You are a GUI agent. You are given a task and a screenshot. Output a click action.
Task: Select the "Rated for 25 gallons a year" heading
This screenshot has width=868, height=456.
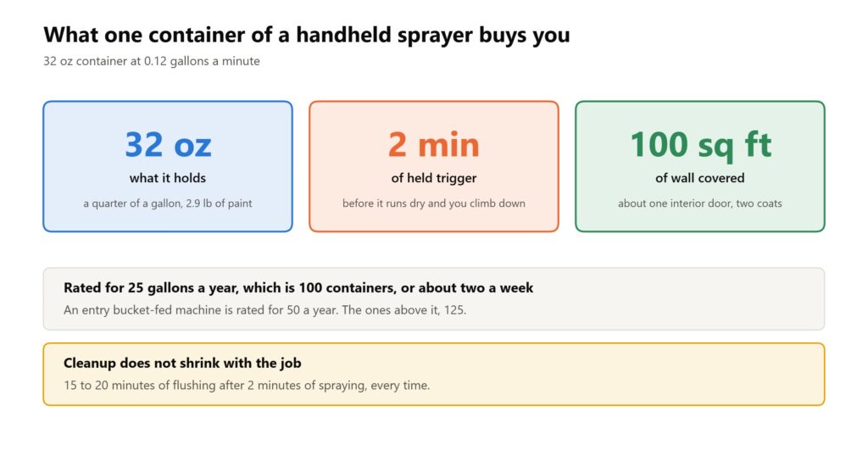(x=298, y=288)
